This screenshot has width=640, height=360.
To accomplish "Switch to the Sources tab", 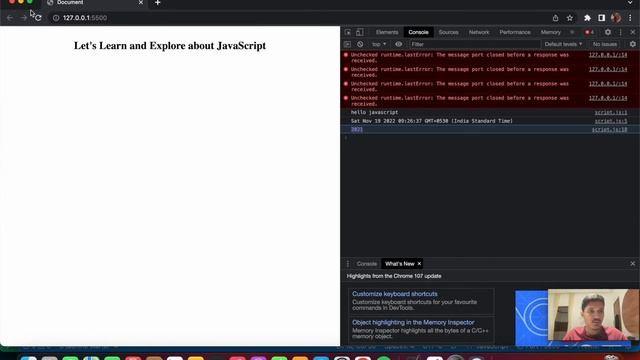I will point(449,32).
